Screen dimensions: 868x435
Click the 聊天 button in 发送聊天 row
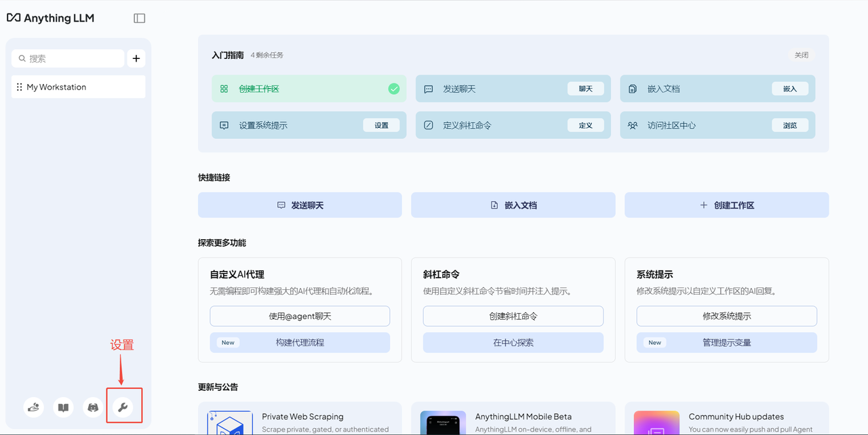click(x=586, y=89)
